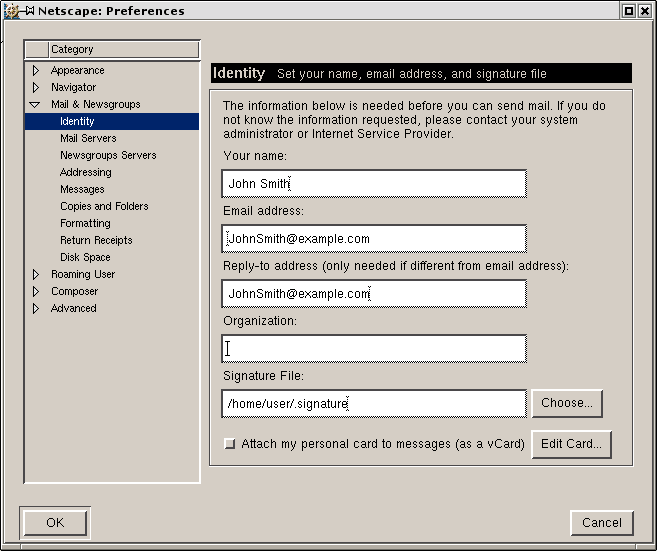Click the Netscape window menu icon
Viewport: 657px width, 551px height.
(x=12, y=11)
